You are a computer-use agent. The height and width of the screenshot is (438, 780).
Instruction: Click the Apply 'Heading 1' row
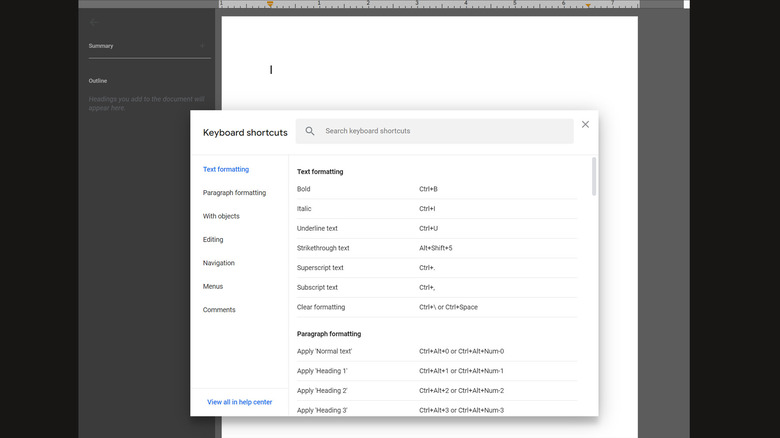(x=436, y=371)
